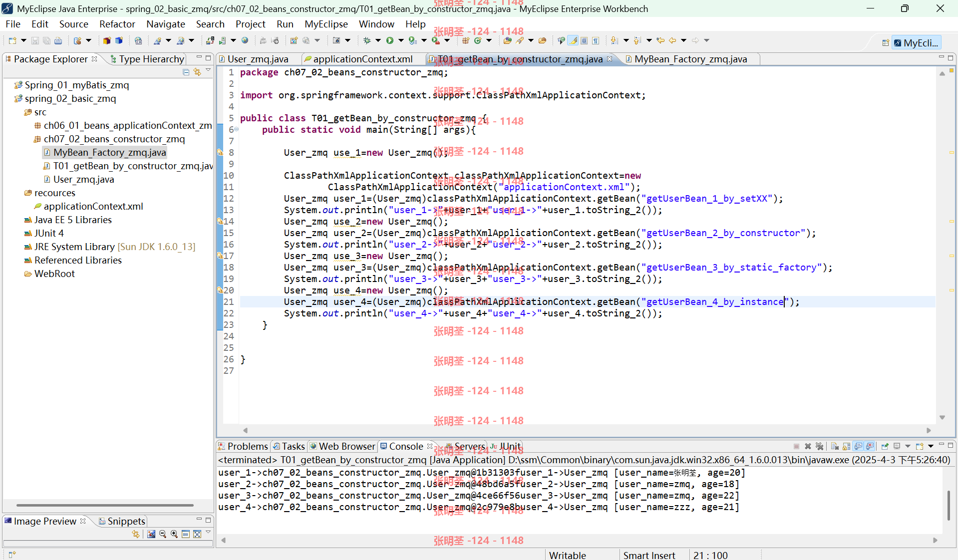958x560 pixels.
Task: Click editor horizontal scrollbar track
Action: (x=587, y=430)
